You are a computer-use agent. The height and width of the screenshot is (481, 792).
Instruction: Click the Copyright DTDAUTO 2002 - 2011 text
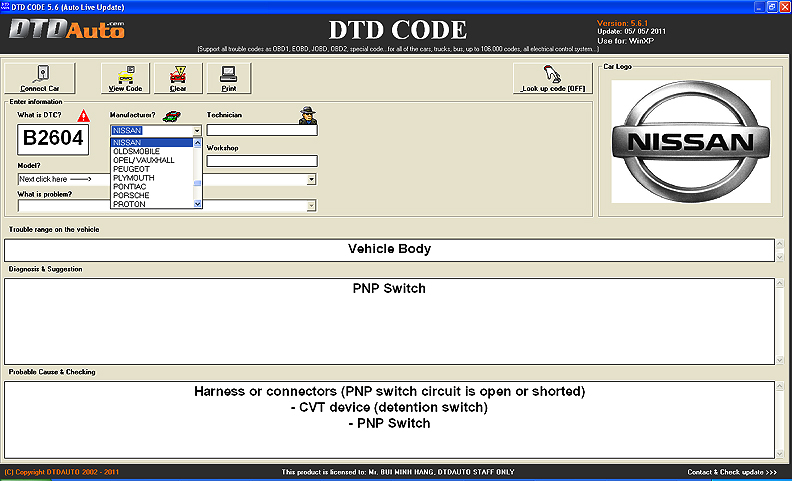pos(62,472)
